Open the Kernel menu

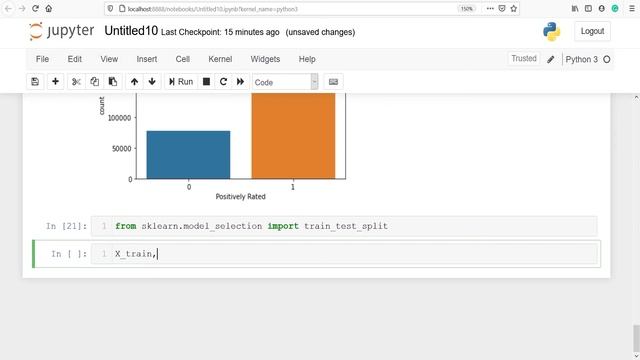pos(220,59)
